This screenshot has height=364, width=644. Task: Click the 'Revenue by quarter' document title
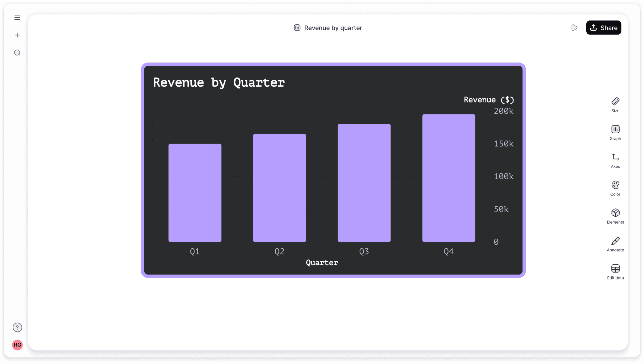pyautogui.click(x=333, y=28)
